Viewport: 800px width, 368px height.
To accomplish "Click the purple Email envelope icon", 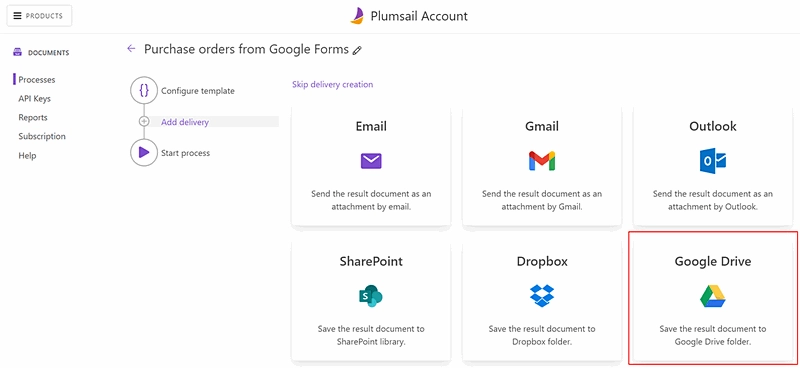I will pos(371,161).
